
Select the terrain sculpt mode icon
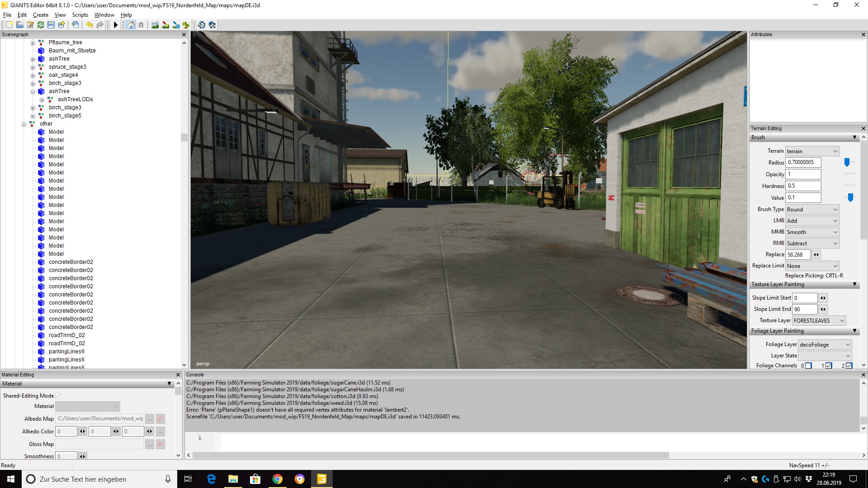(x=155, y=25)
